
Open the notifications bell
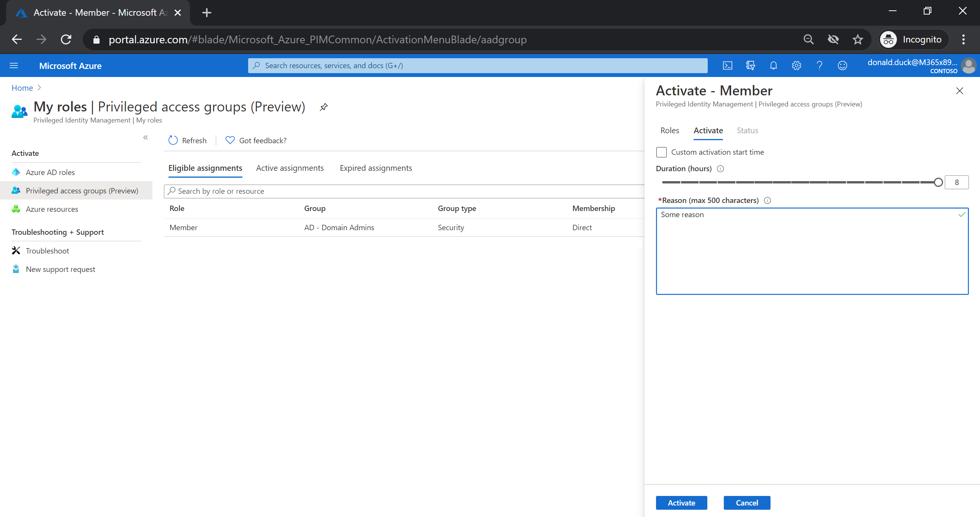[x=773, y=65]
